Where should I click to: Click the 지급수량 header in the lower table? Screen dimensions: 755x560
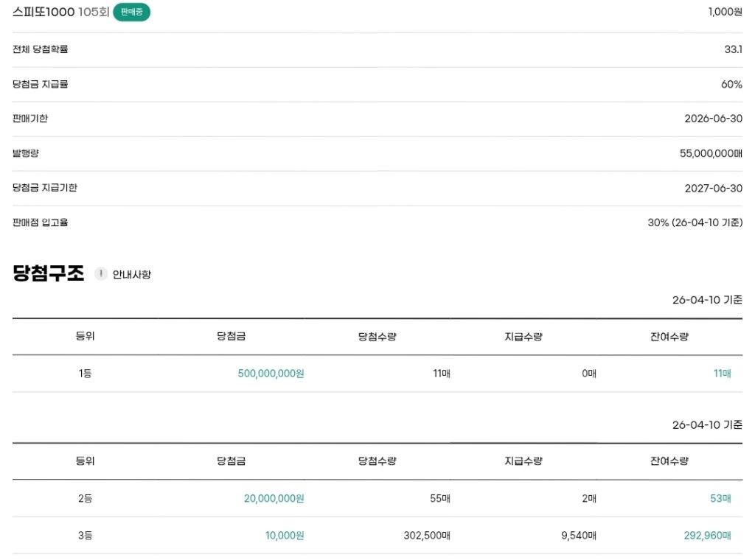(523, 461)
